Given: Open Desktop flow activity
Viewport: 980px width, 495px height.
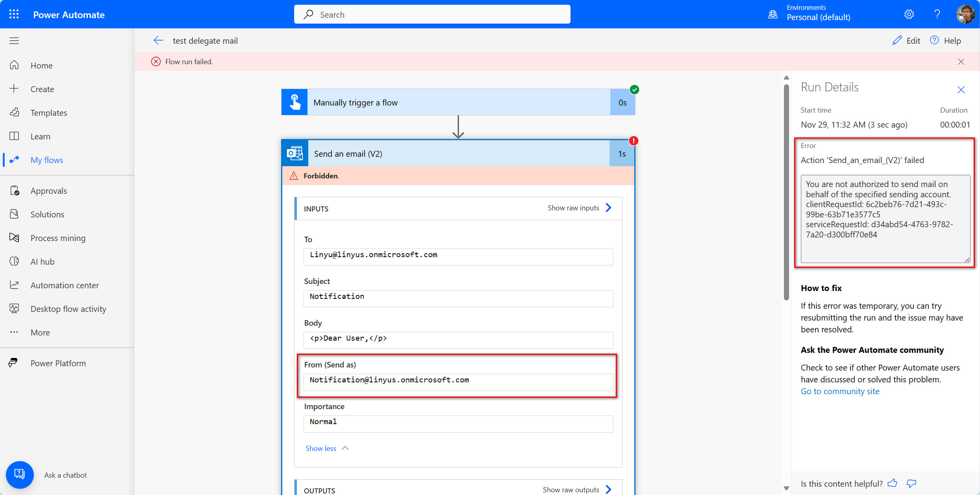Looking at the screenshot, I should 68,309.
